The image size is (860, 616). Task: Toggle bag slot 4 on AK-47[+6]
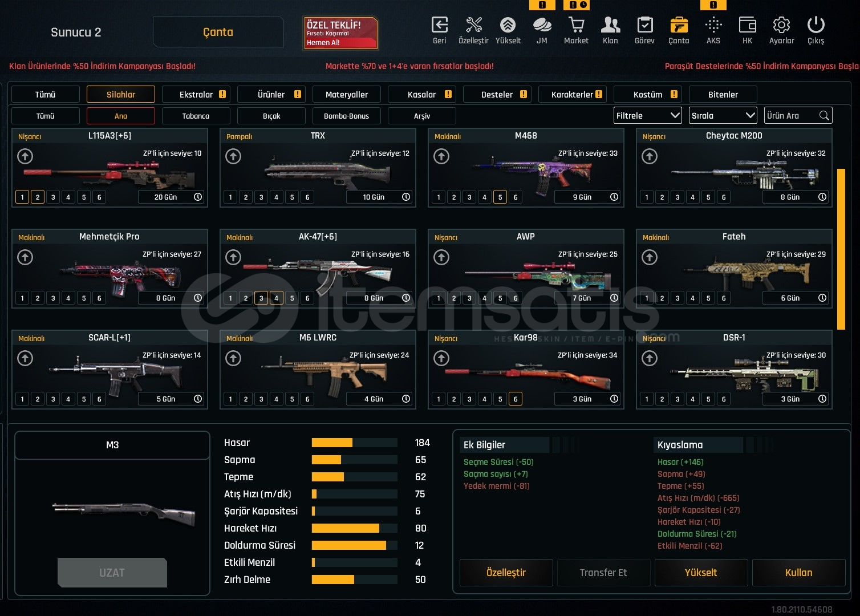coord(277,298)
